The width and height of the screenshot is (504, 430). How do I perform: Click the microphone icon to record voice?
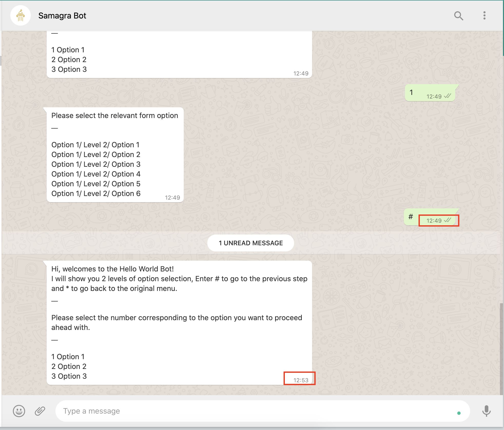487,411
